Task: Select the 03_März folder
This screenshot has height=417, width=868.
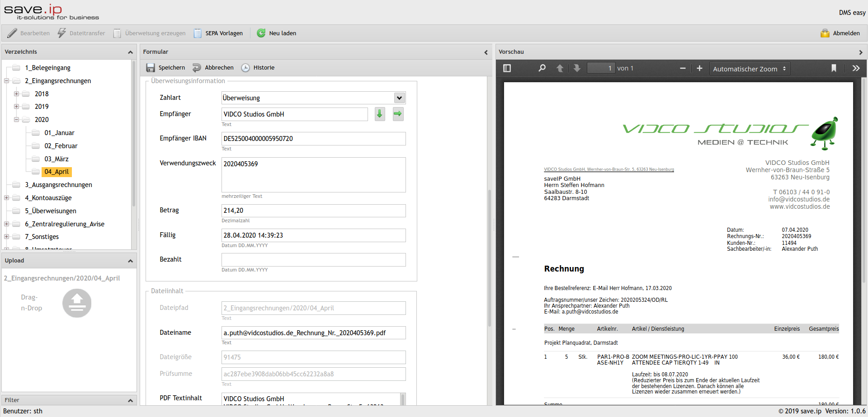Action: click(x=57, y=159)
